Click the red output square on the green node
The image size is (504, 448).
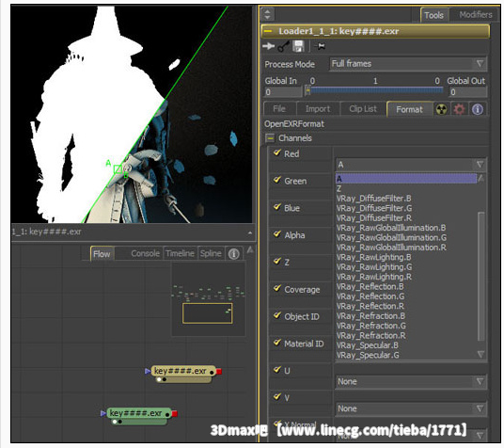[174, 413]
